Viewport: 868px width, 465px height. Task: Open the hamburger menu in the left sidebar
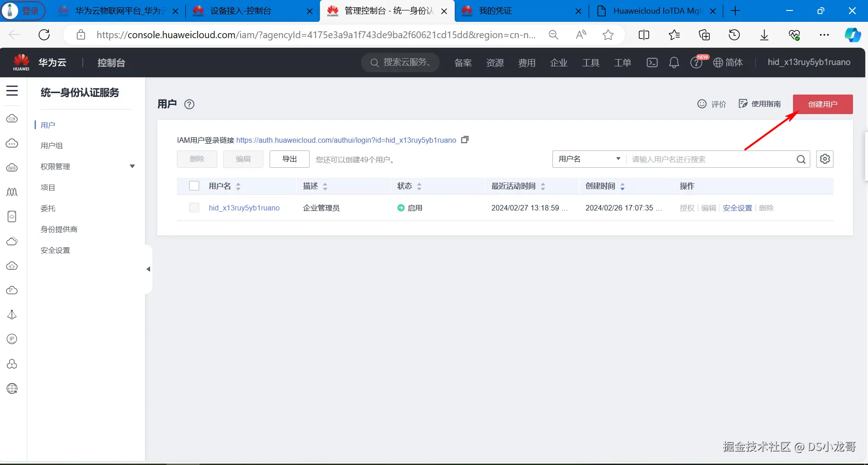click(12, 91)
